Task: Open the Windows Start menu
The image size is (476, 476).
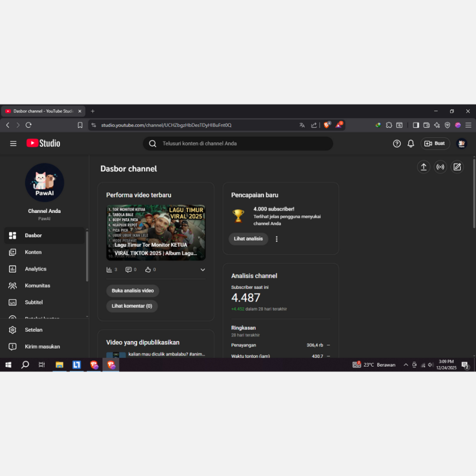Action: pyautogui.click(x=8, y=364)
